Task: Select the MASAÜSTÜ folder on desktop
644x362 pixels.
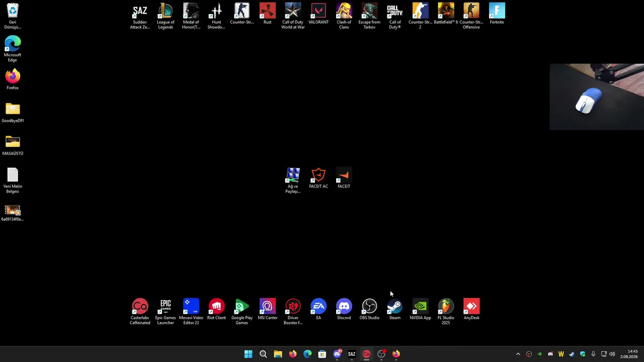Action: pyautogui.click(x=13, y=145)
